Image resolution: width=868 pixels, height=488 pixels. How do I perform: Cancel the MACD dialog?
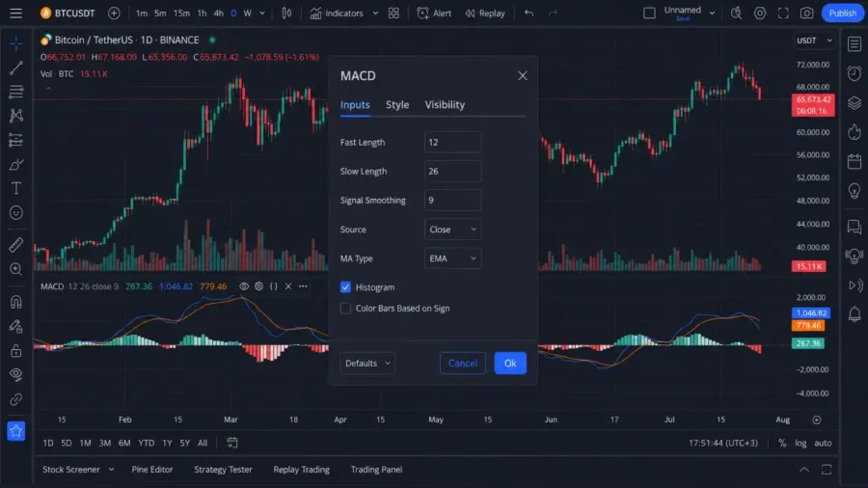(462, 363)
